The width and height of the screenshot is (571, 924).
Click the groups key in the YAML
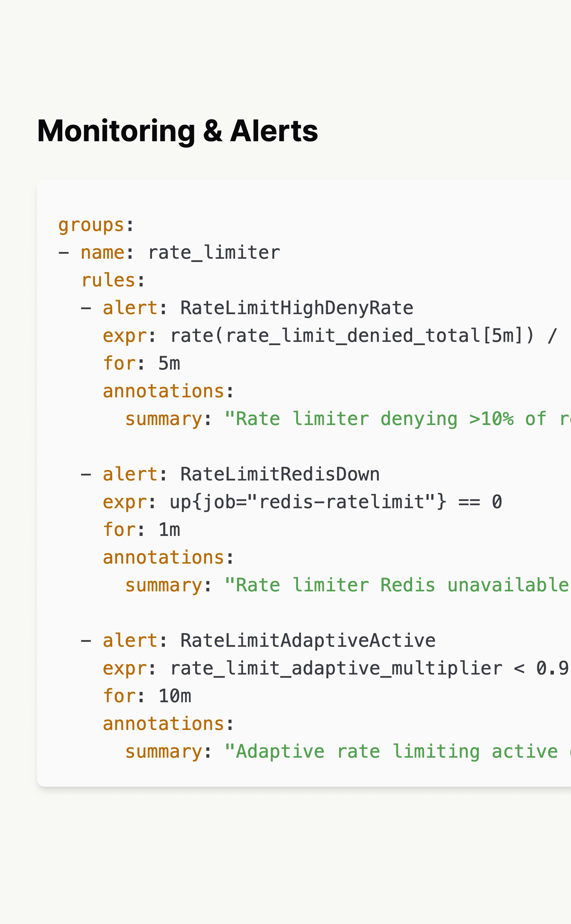coord(91,225)
